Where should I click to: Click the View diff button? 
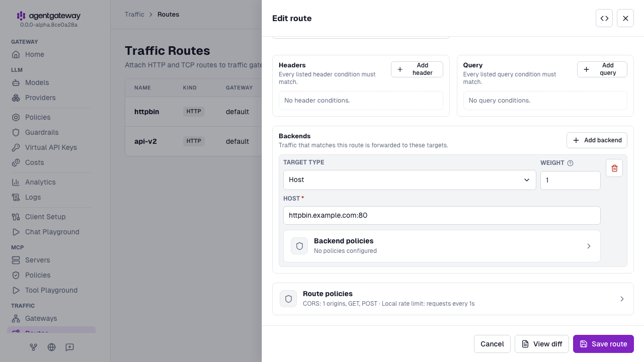click(x=542, y=344)
